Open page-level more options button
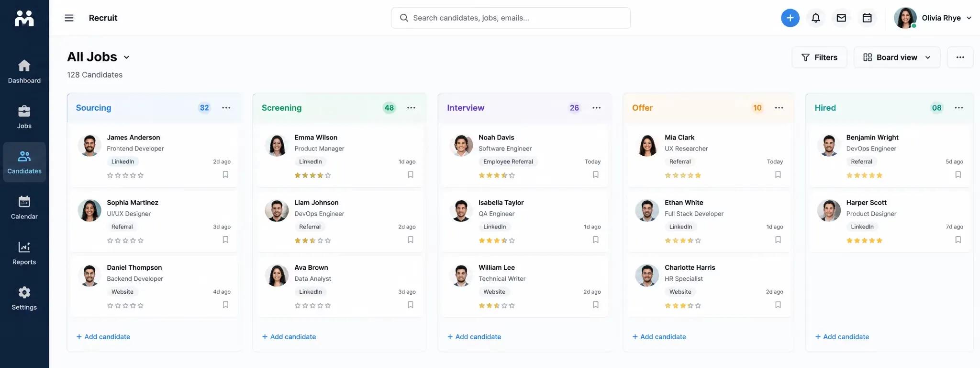Screen dimensions: 980x368 click(x=960, y=57)
